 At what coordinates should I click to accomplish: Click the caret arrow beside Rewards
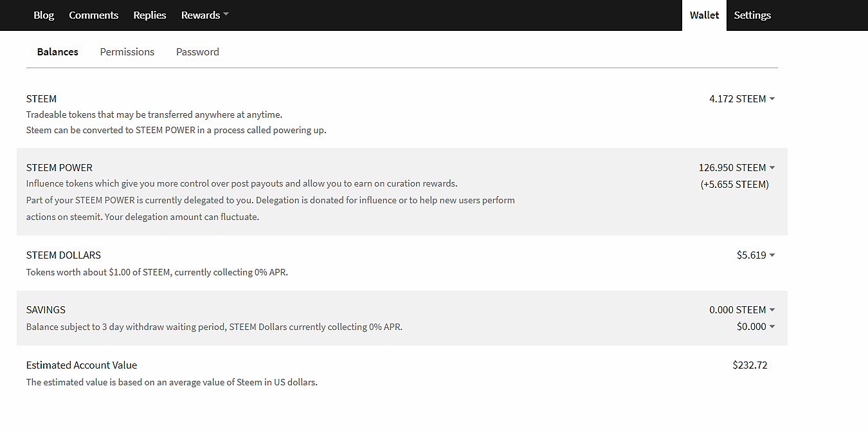[x=226, y=15]
